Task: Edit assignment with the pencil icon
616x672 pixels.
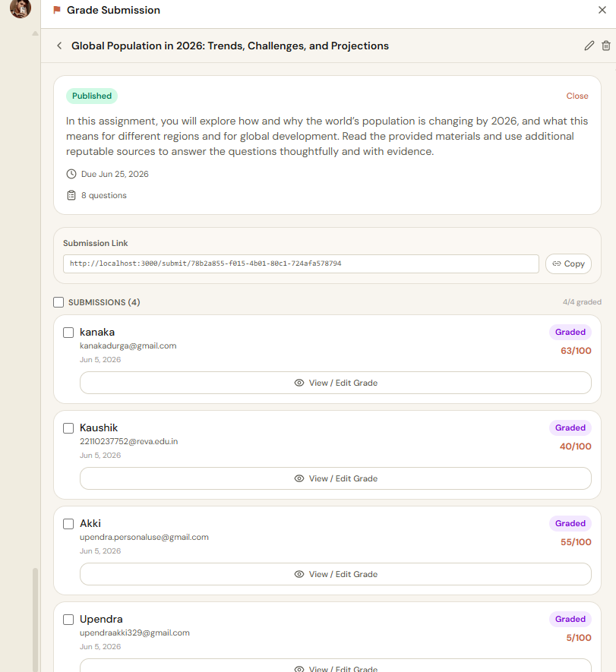Action: point(589,46)
